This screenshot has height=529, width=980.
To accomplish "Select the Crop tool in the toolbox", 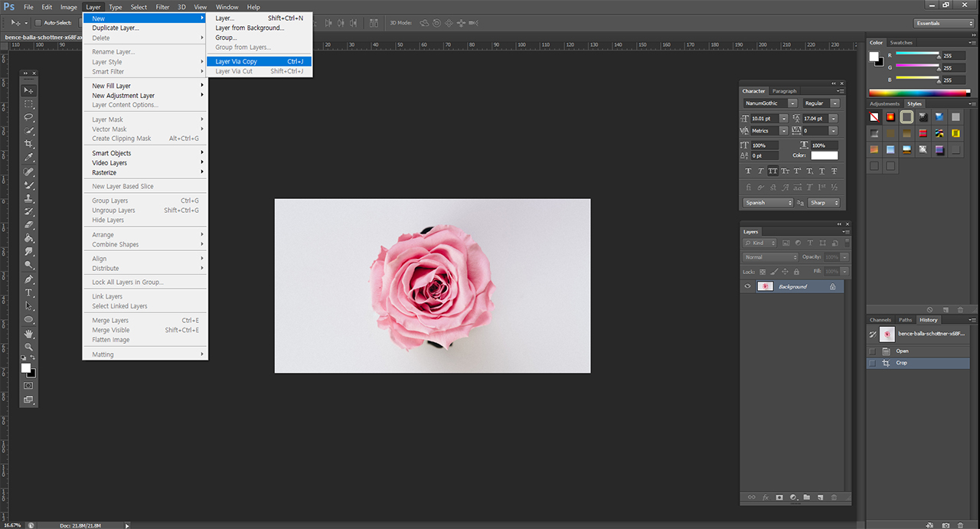I will tap(29, 144).
